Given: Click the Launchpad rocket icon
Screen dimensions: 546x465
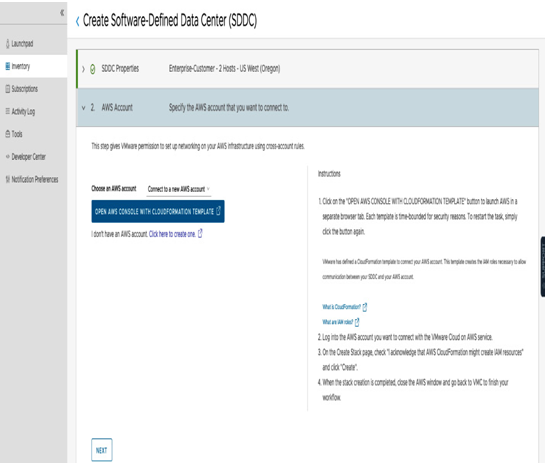Looking at the screenshot, I should (8, 44).
